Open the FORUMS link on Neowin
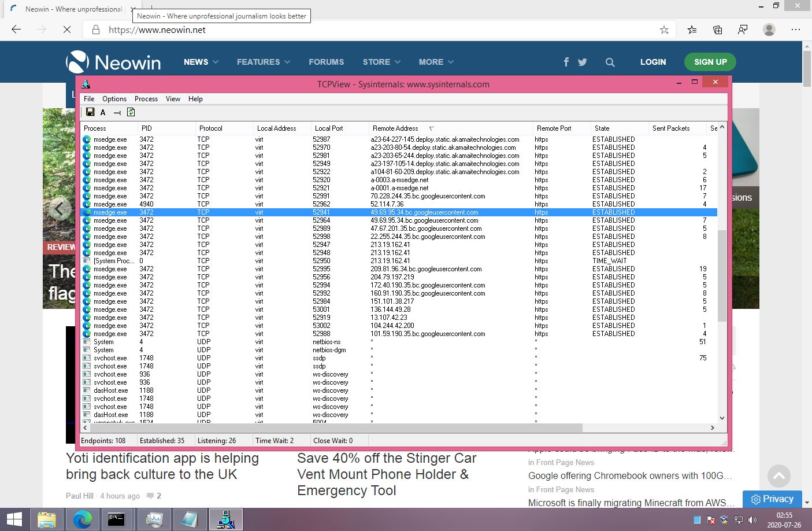The image size is (812, 531). click(326, 62)
